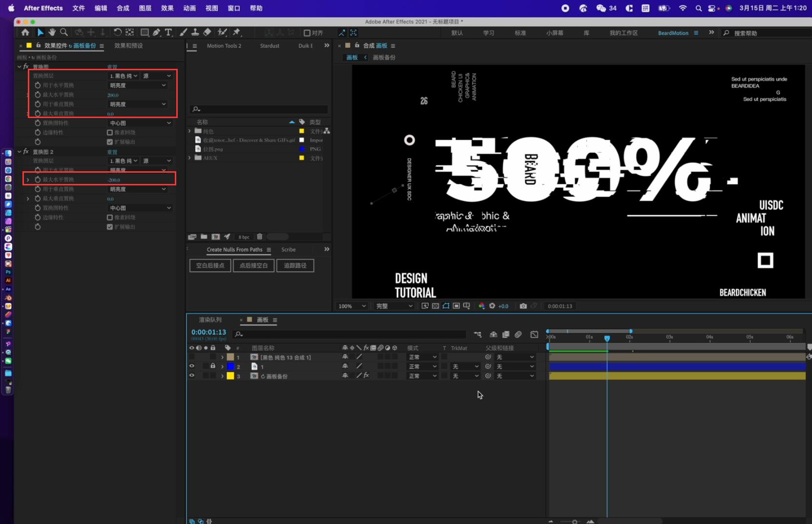Select the 小屏幕 workspace
Viewport: 812px width, 524px height.
click(555, 33)
